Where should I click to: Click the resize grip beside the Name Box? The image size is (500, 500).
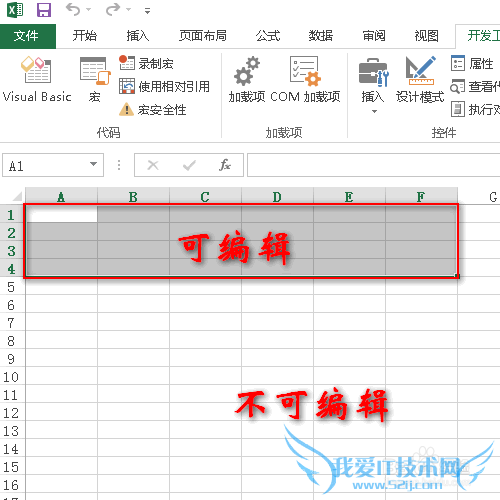click(119, 165)
